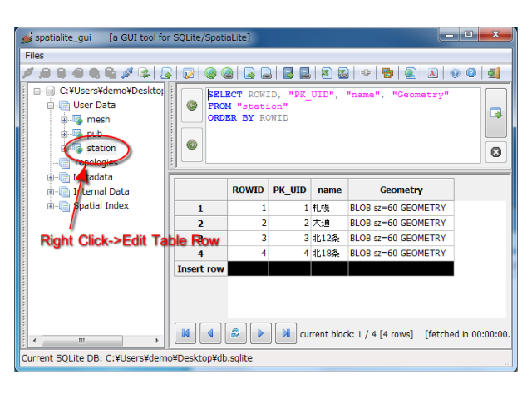The height and width of the screenshot is (399, 532).
Task: Click the red letter A charset icon
Action: click(432, 73)
